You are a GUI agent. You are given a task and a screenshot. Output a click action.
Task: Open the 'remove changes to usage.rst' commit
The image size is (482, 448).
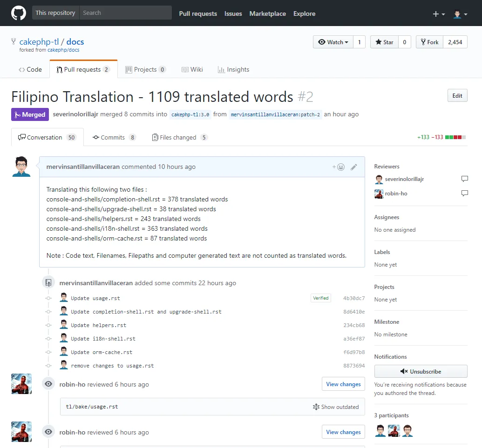[x=112, y=366]
